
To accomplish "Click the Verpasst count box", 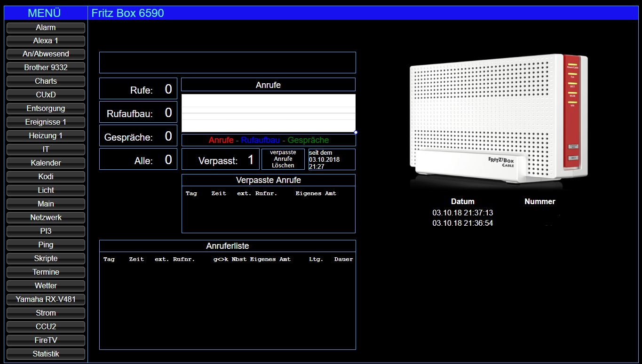I will [x=221, y=160].
